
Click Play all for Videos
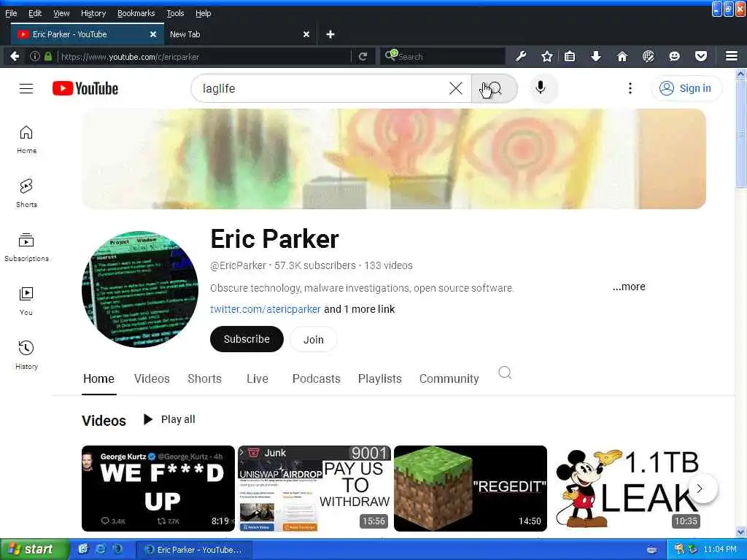click(169, 419)
